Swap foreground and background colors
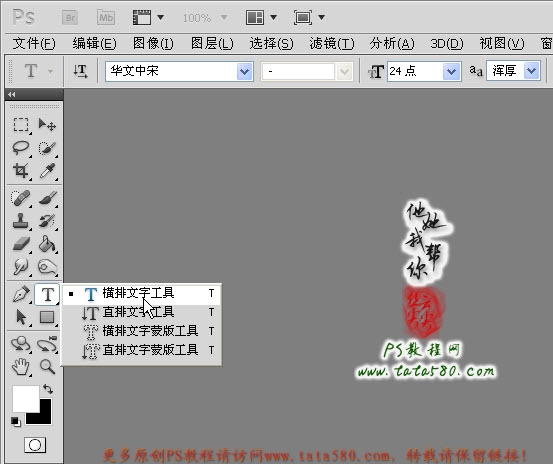553x464 pixels. click(48, 389)
